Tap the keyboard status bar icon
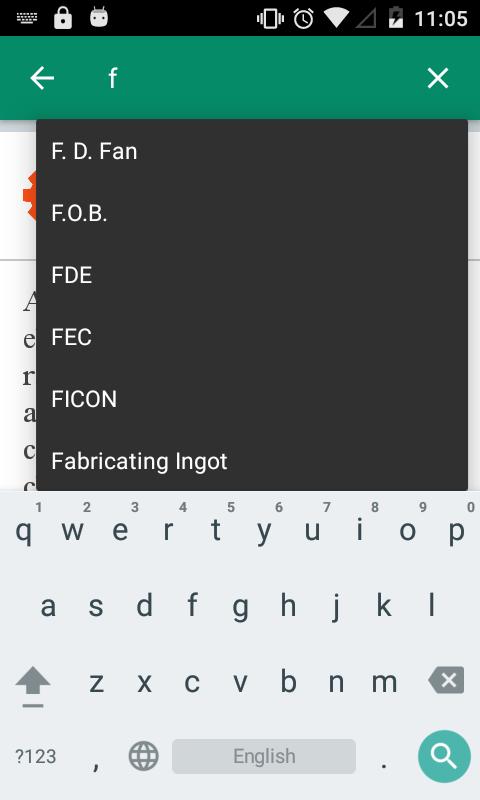480x800 pixels. (27, 18)
